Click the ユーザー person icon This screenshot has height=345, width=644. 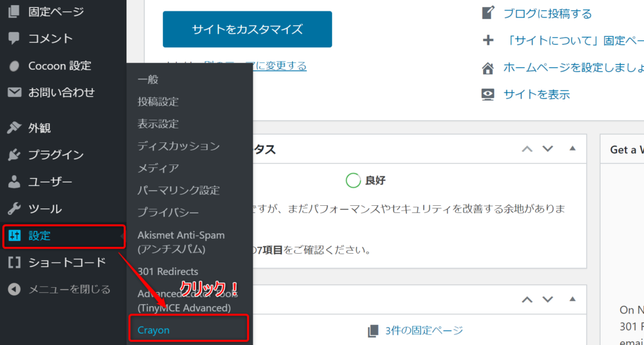[x=14, y=182]
